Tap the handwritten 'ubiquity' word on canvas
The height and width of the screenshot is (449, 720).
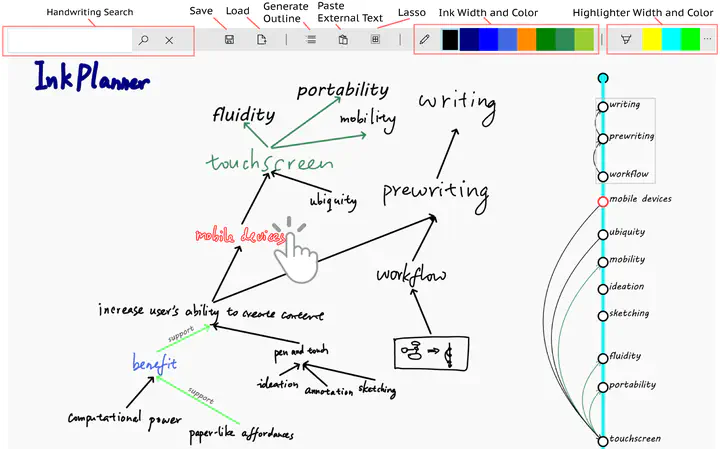pyautogui.click(x=333, y=201)
